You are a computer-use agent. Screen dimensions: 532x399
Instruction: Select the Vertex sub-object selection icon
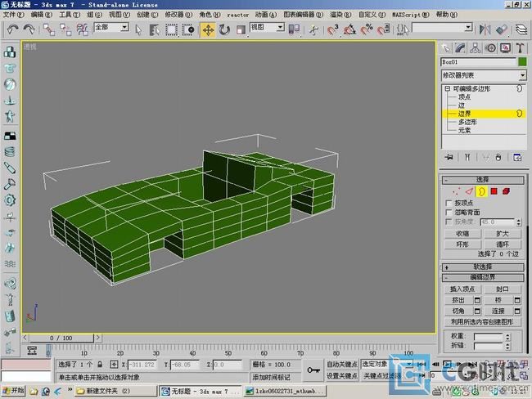pyautogui.click(x=456, y=191)
